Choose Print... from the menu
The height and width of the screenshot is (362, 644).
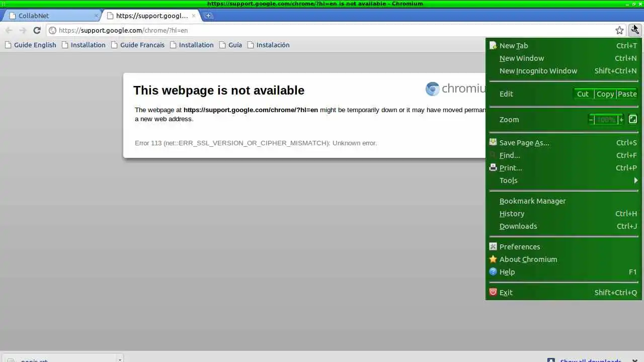(x=563, y=168)
